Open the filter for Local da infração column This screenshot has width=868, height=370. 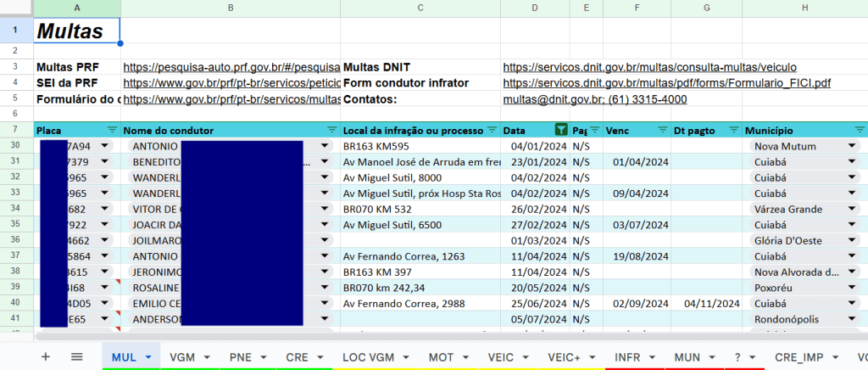click(492, 131)
